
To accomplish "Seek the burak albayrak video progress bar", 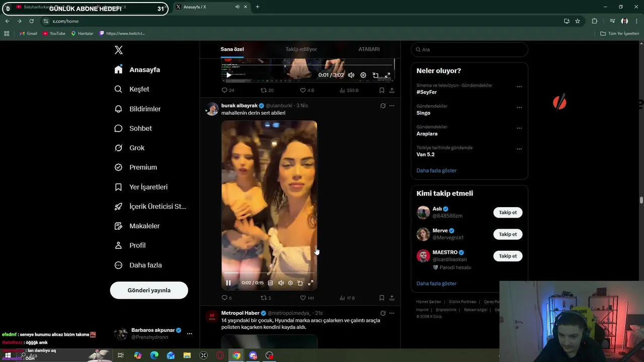I will 269,274.
